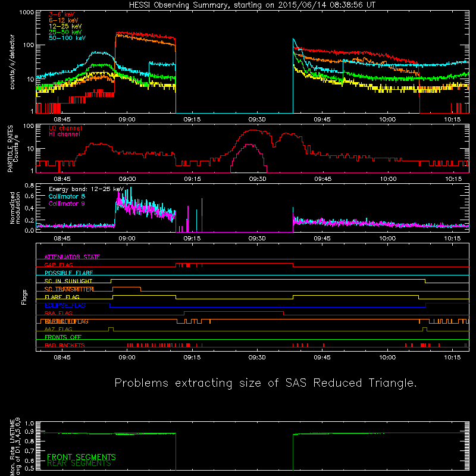Click the 08:45 label under counts panel
476x476 pixels.
[62, 120]
